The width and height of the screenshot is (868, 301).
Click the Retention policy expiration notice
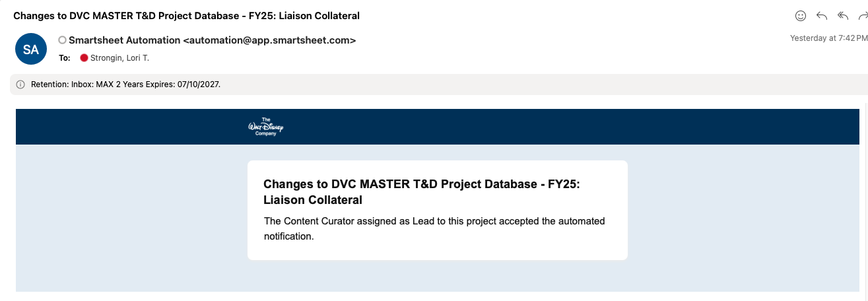point(125,84)
